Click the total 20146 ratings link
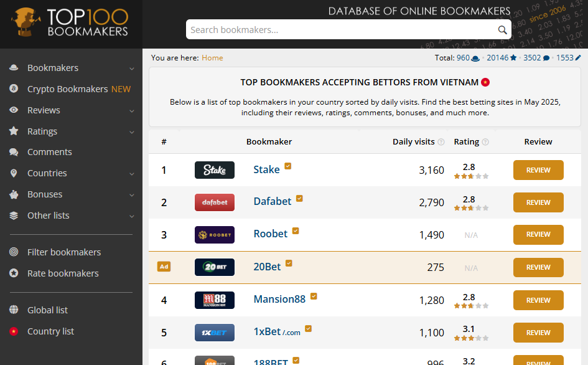 click(x=502, y=58)
